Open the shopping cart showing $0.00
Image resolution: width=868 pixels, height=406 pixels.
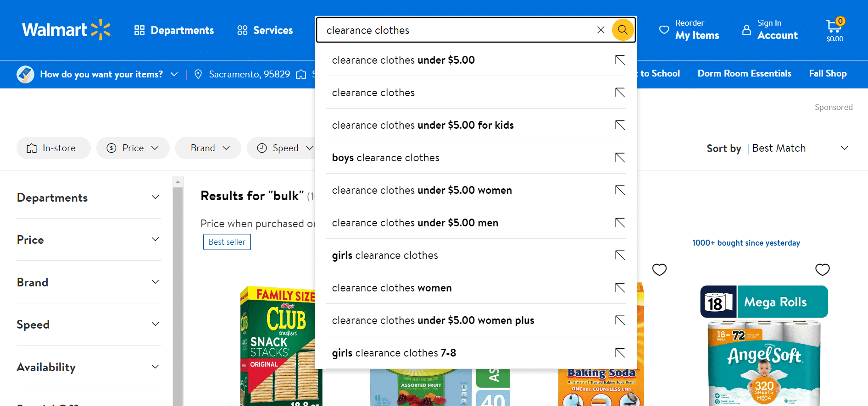(x=835, y=30)
